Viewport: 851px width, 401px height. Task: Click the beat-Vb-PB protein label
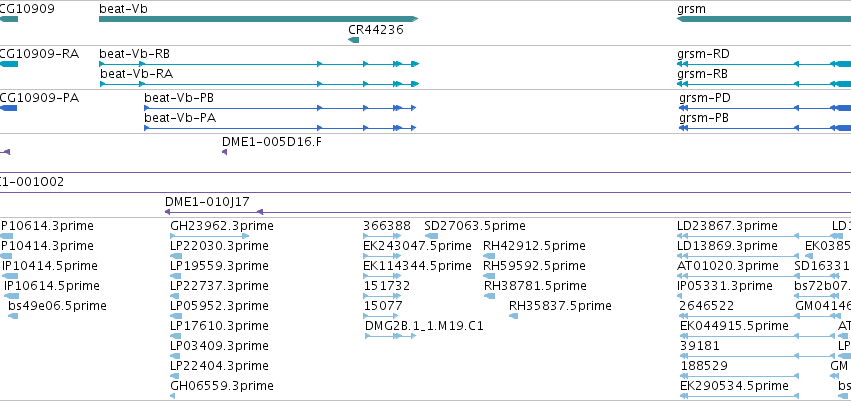coord(179,98)
